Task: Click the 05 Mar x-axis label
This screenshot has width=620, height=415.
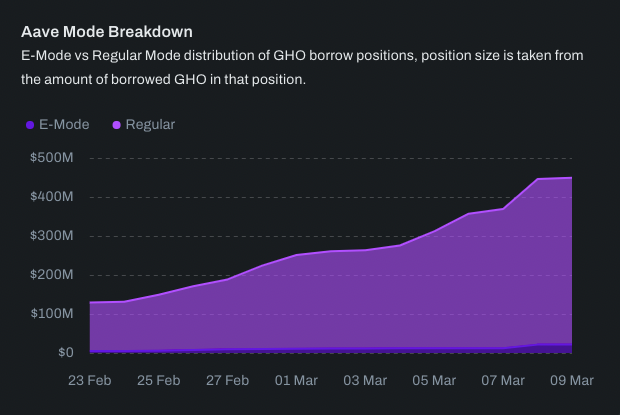Action: 434,380
